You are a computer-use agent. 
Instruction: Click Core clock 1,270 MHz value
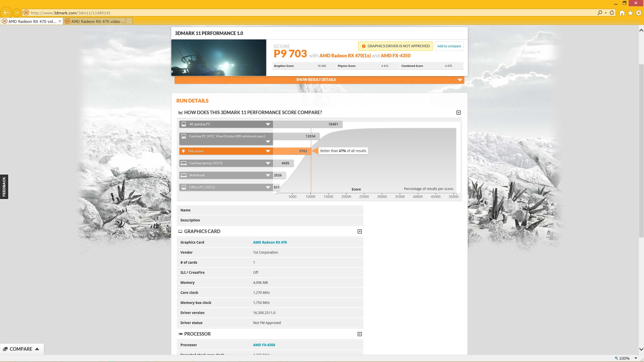(261, 293)
